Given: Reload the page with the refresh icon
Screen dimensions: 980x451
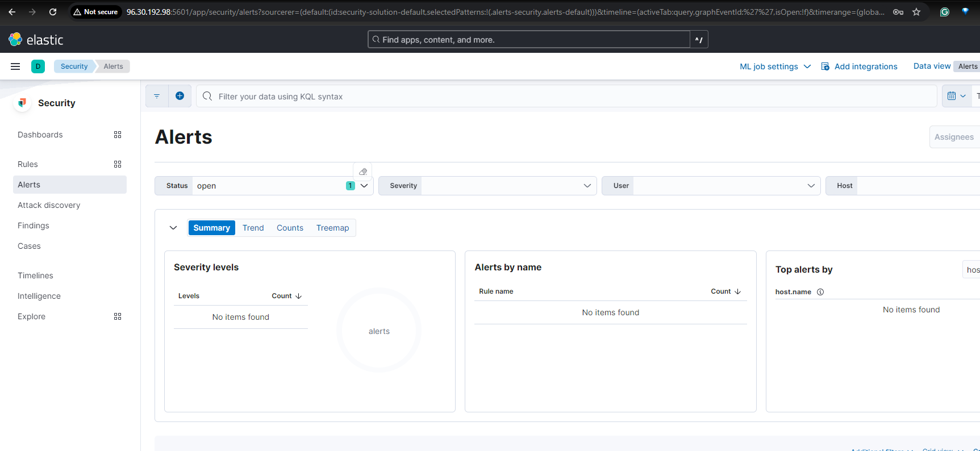Looking at the screenshot, I should tap(53, 12).
